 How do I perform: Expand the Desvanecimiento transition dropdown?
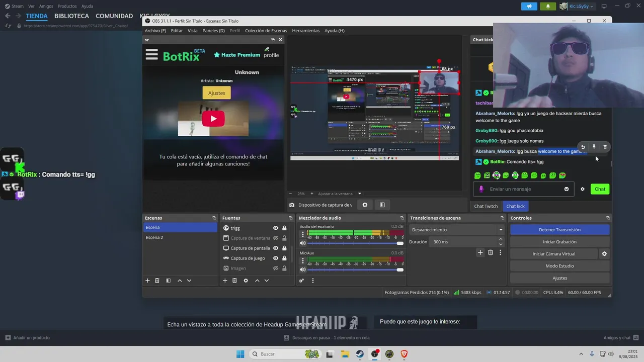(x=501, y=230)
